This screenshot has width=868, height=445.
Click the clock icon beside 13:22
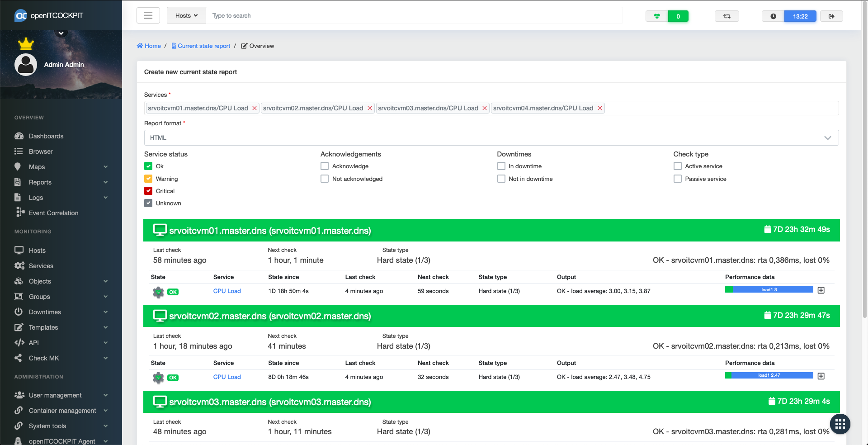pos(773,16)
